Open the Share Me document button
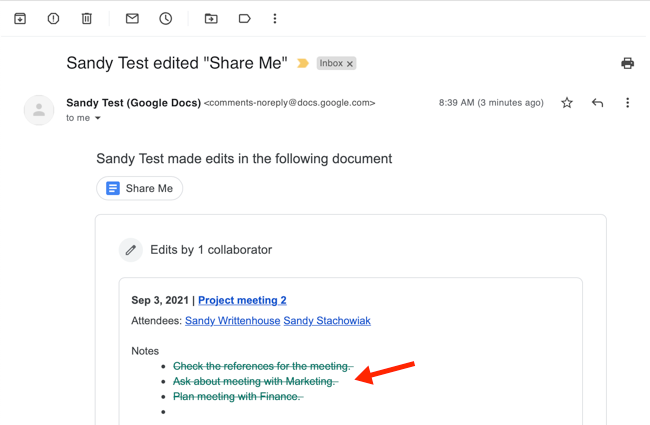650x425 pixels. 140,188
